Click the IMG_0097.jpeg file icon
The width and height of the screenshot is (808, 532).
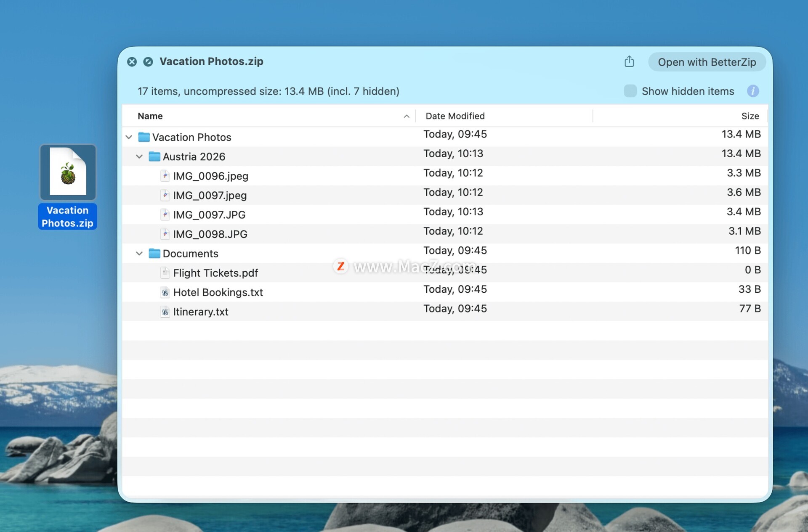click(165, 195)
